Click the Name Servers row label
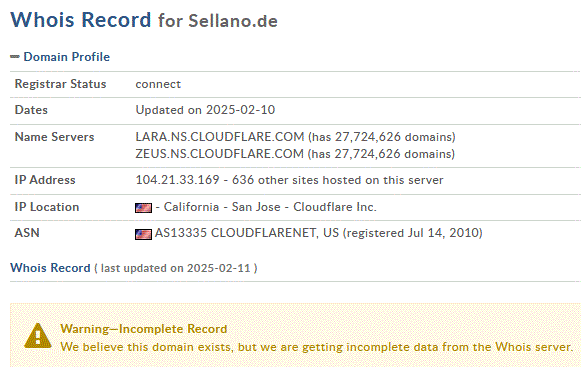Viewport: 582px width, 368px height. point(54,137)
